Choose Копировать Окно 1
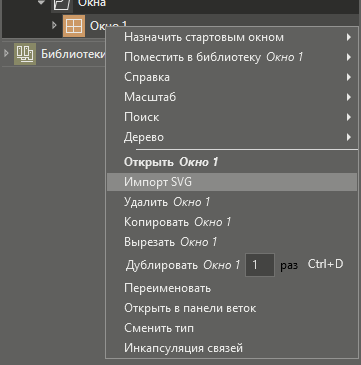Image resolution: width=361 pixels, height=365 pixels. [x=232, y=222]
